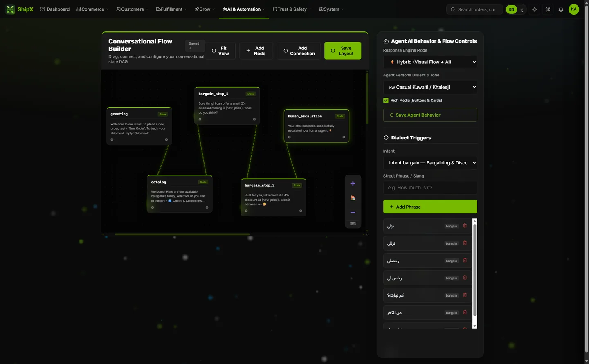589x364 pixels.
Task: Save the flow layout
Action: [x=343, y=51]
